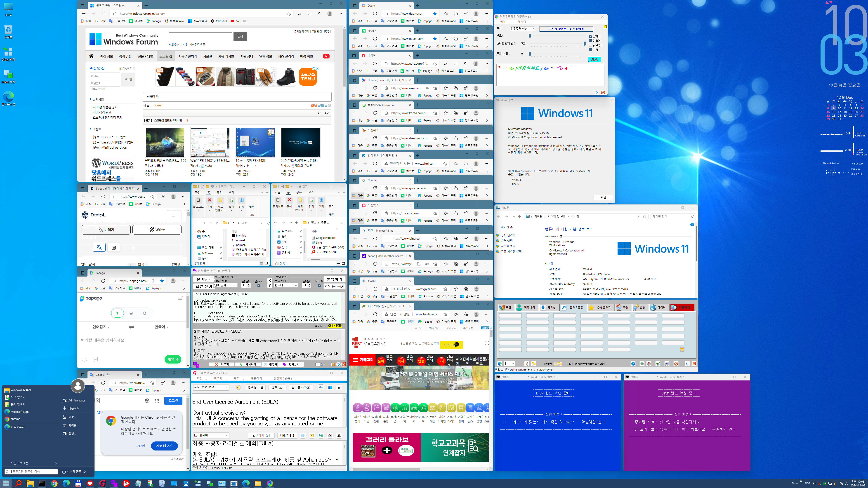
Task: Open the command prompt icon on the taskbar
Action: click(42, 483)
